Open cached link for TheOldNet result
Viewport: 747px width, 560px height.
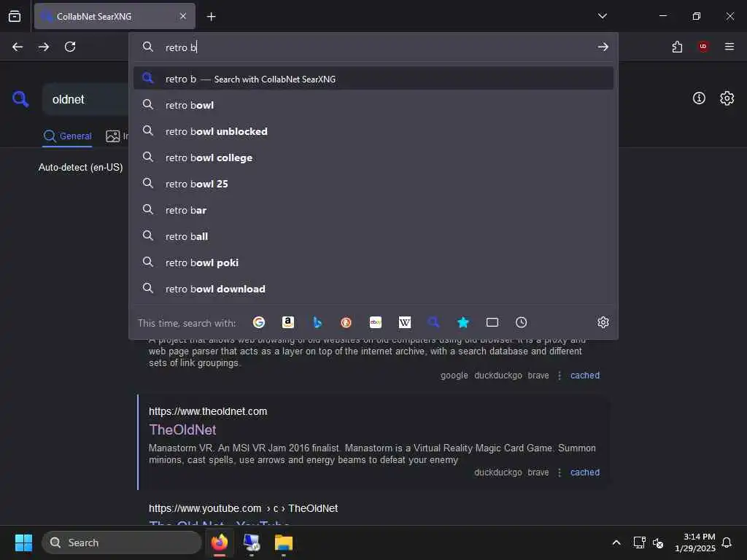584,472
